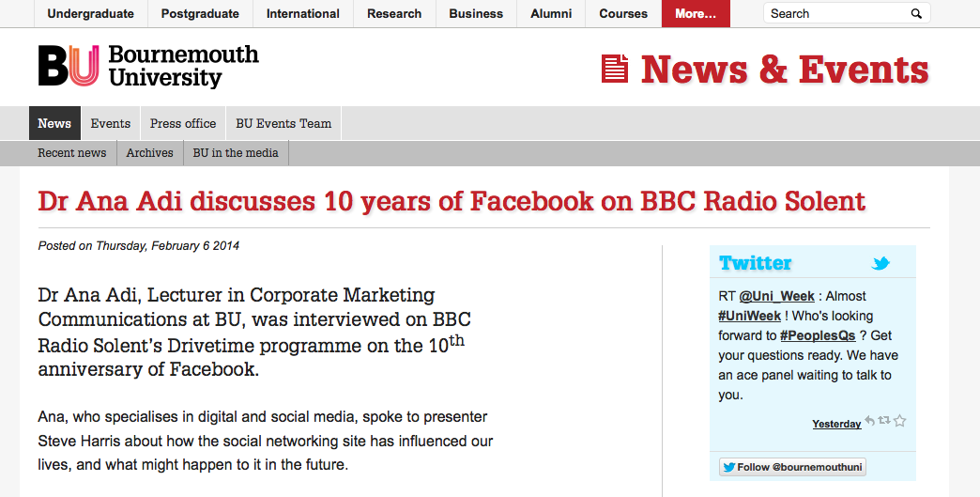Image resolution: width=980 pixels, height=497 pixels.
Task: Open the Archives sub-tab
Action: (150, 153)
